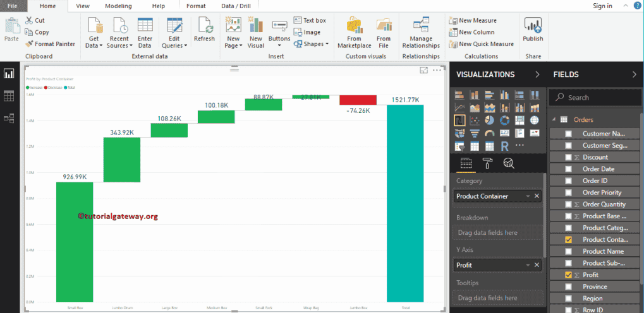Select the Treemap visual
The image size is (644, 313).
(x=519, y=120)
